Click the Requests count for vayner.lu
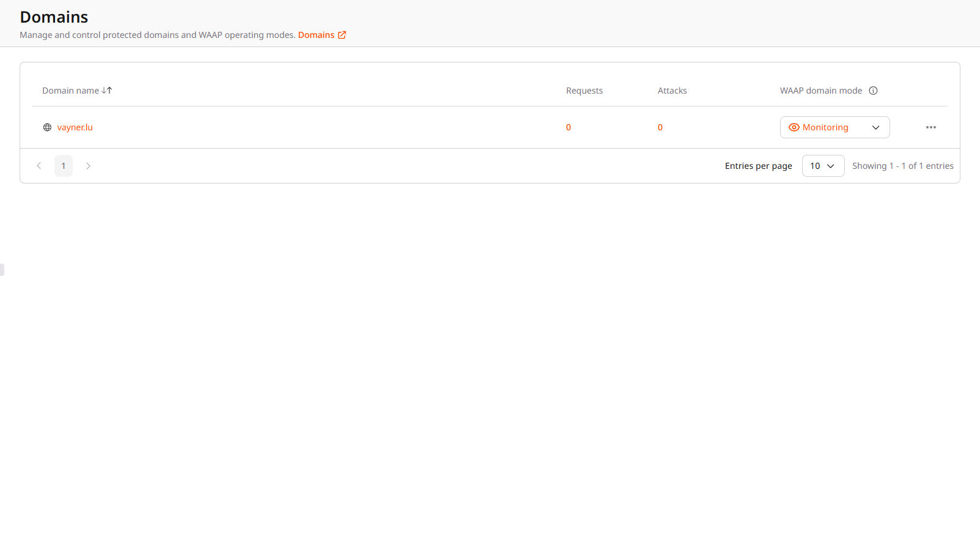Image resolution: width=980 pixels, height=539 pixels. click(568, 127)
